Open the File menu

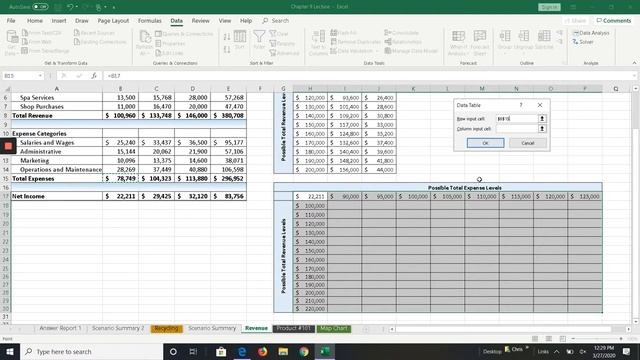pos(11,20)
